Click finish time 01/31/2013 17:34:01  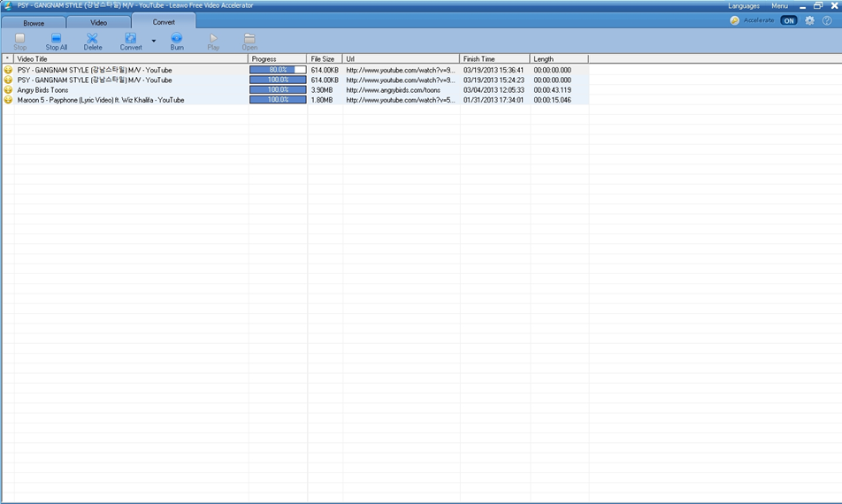[494, 100]
